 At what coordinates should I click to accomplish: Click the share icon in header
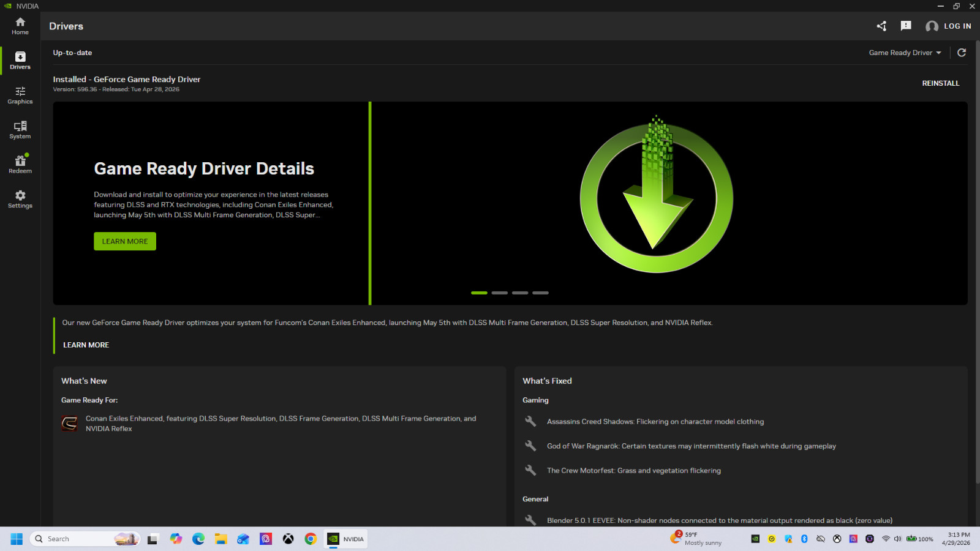[881, 26]
